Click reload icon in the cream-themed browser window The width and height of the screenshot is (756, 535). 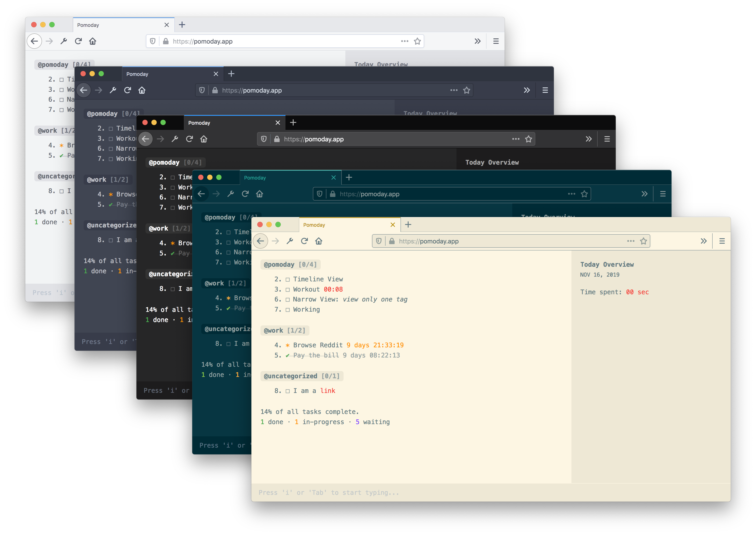[304, 241]
